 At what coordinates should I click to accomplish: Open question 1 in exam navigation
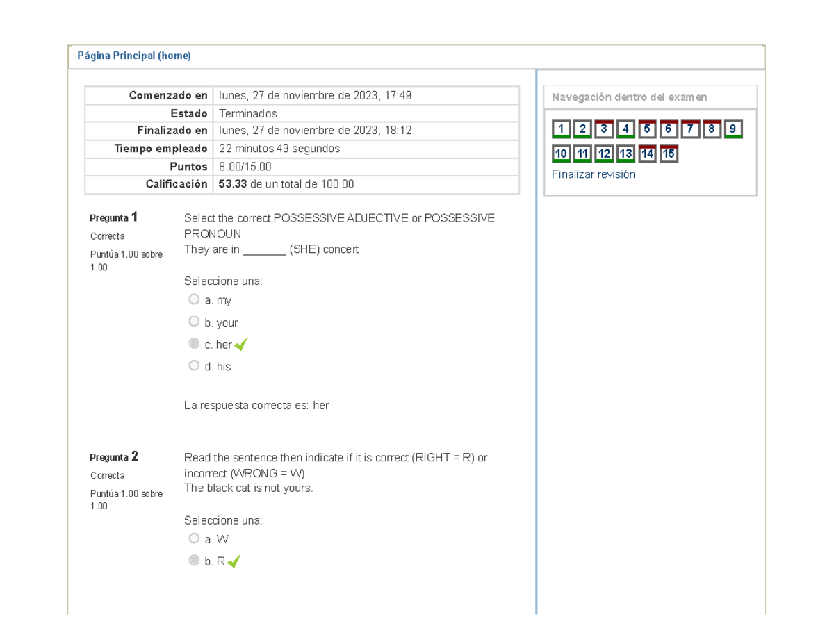click(561, 129)
